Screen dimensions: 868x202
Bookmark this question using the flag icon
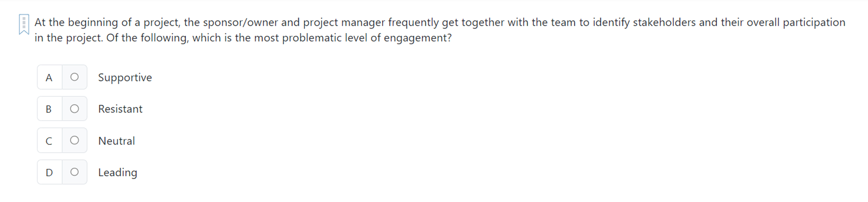pyautogui.click(x=24, y=24)
